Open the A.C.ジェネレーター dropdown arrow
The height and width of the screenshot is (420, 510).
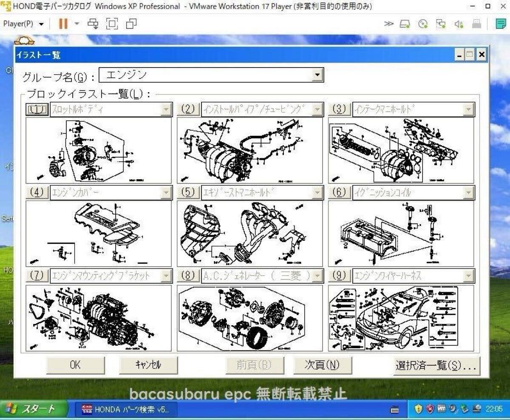[x=317, y=276]
